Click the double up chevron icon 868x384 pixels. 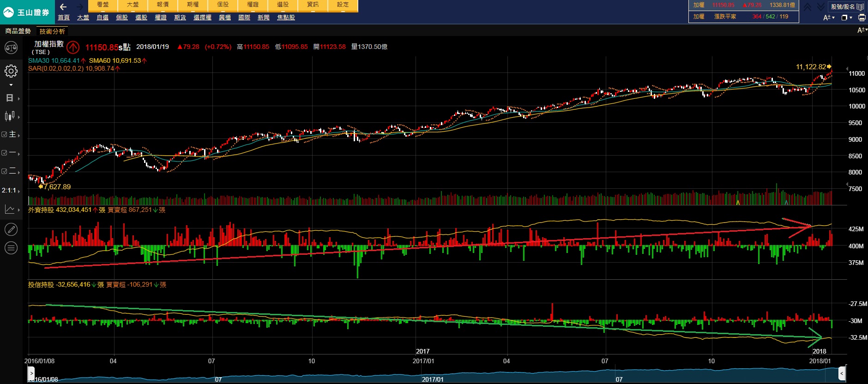click(x=808, y=7)
